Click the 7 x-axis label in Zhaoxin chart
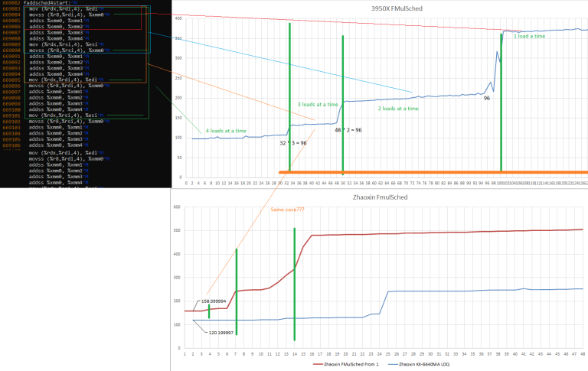The image size is (588, 371). pyautogui.click(x=236, y=354)
